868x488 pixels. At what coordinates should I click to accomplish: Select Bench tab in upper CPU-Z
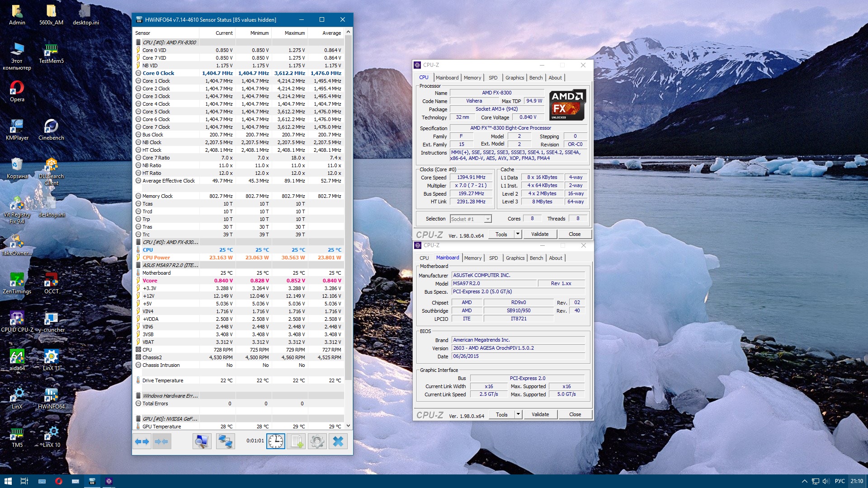point(536,78)
